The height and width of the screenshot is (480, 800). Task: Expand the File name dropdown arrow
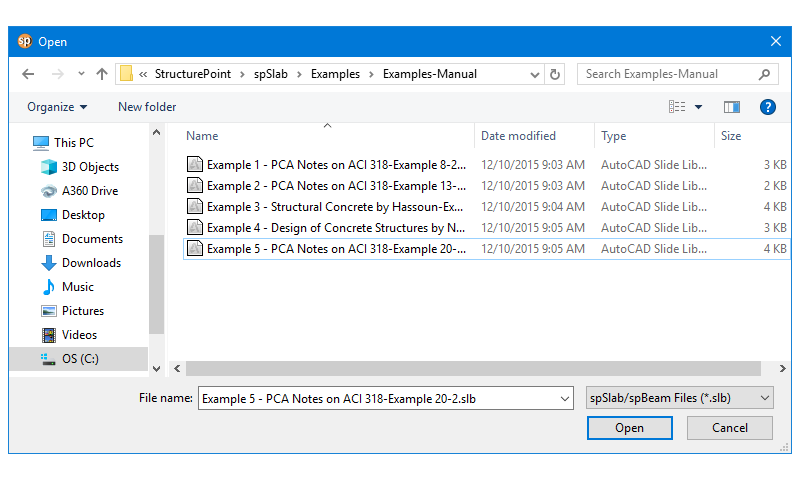pyautogui.click(x=565, y=399)
